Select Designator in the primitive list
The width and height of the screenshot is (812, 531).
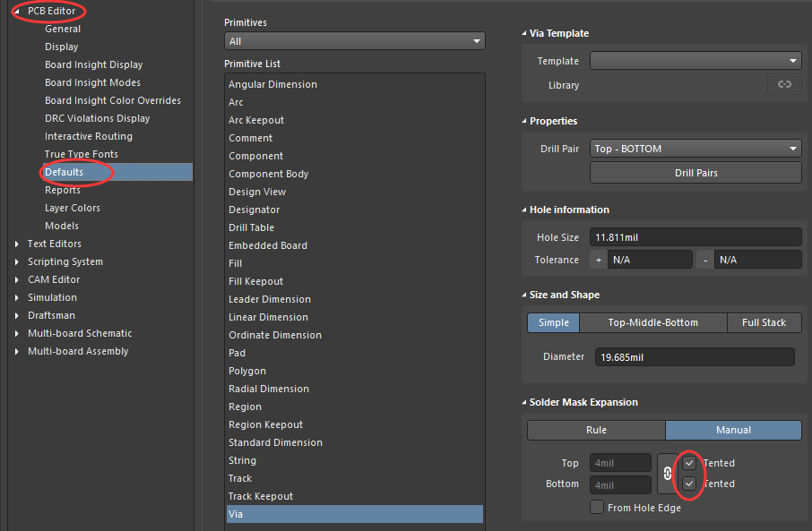pos(355,210)
